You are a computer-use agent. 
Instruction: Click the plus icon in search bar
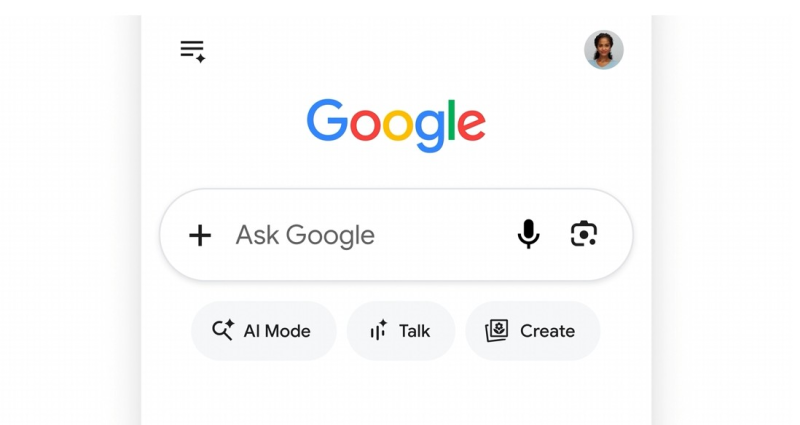tap(200, 236)
